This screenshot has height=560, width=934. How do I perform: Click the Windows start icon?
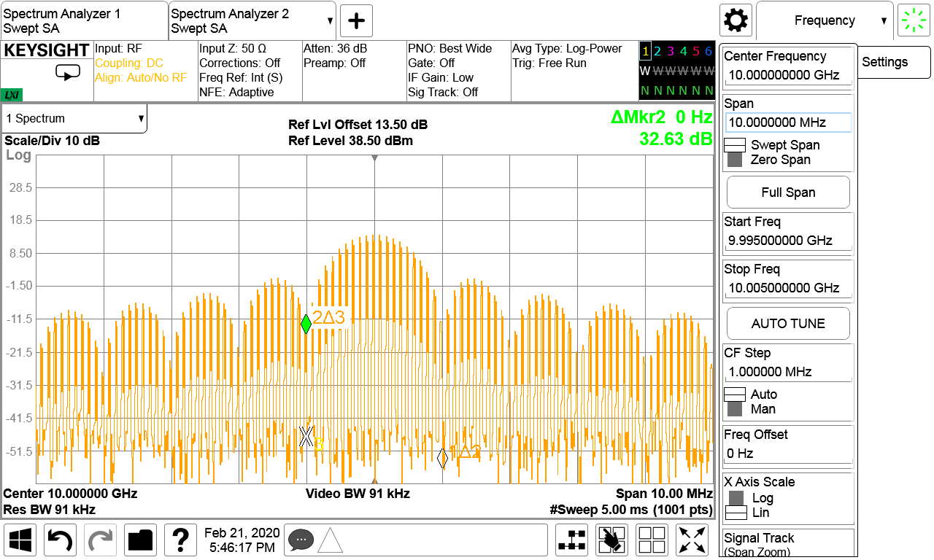(x=21, y=540)
